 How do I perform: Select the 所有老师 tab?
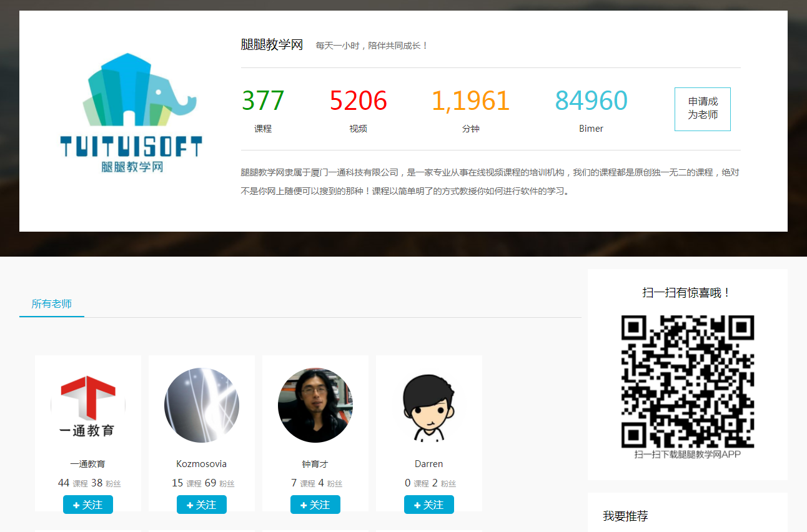click(x=52, y=304)
